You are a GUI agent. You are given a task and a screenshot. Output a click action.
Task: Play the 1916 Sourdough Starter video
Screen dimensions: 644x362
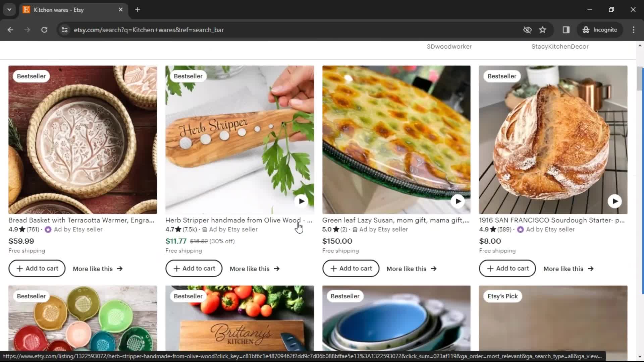coord(615,201)
